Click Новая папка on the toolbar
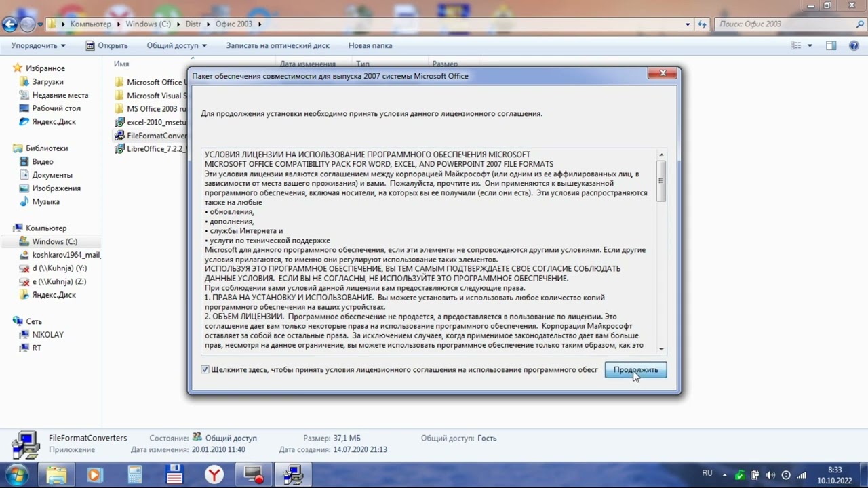Viewport: 868px width, 488px height. (x=370, y=45)
